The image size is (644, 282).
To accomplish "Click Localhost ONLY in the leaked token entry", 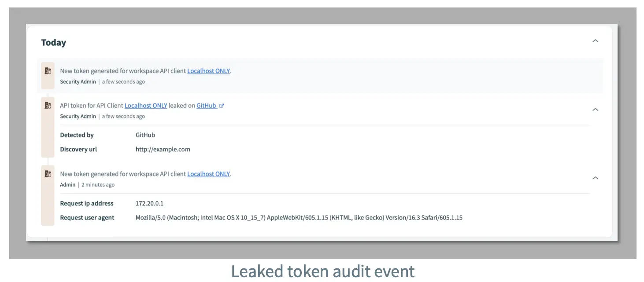I will tap(146, 105).
